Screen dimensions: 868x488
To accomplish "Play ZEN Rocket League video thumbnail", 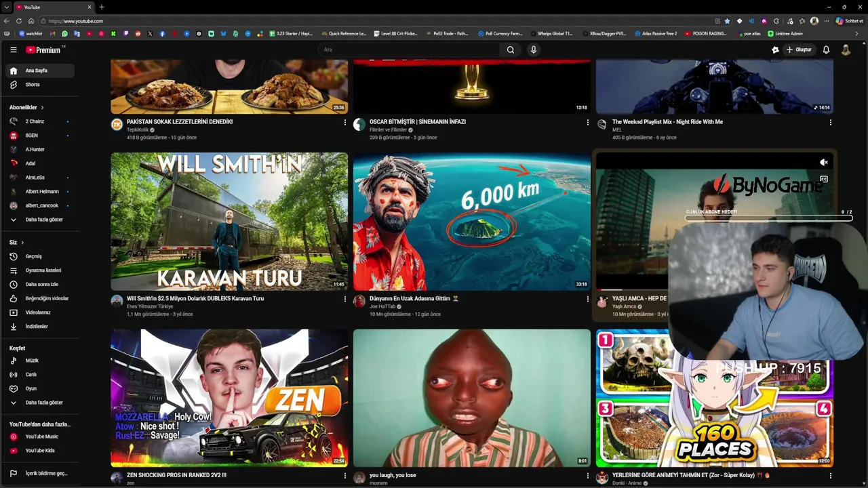I will coord(229,398).
